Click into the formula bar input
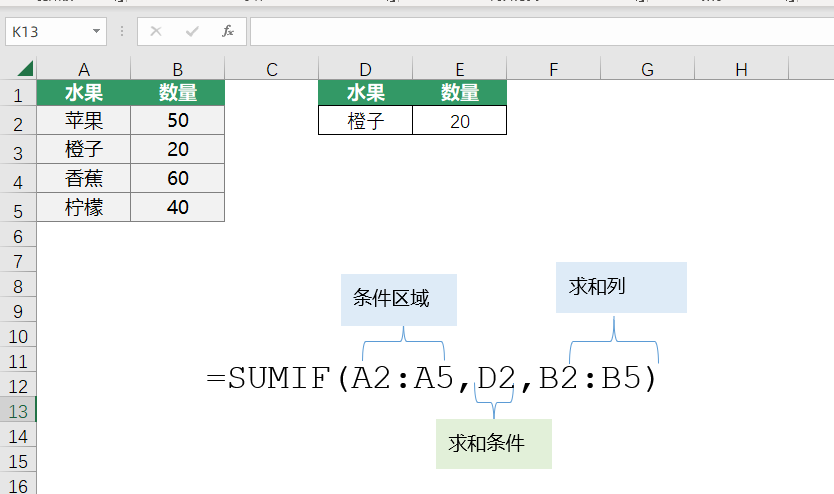834x494 pixels. [541, 31]
